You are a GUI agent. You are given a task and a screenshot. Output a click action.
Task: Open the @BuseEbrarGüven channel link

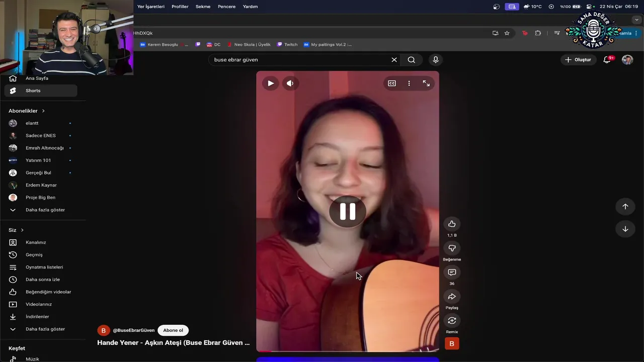[134, 330]
